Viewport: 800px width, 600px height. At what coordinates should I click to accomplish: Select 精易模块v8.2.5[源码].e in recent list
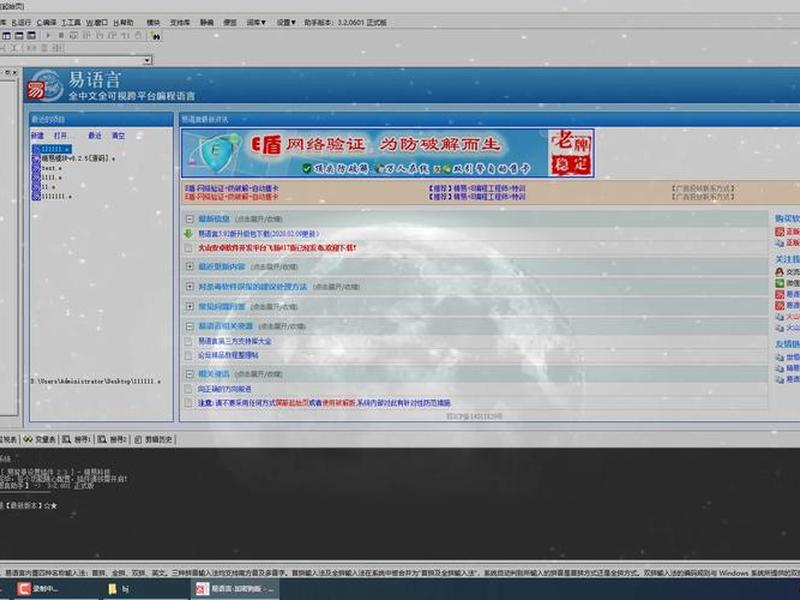[78, 159]
